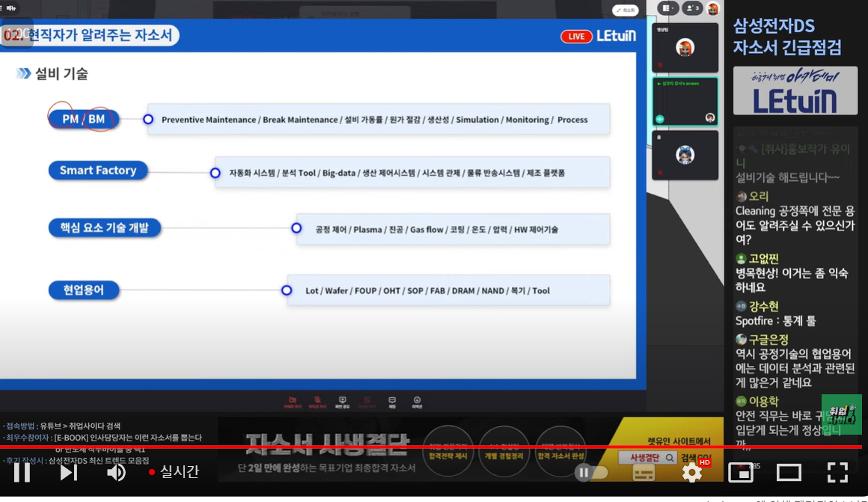Viewport: 868px width, 502px height.
Task: Click the circle marker on the PM / BM row
Action: tap(148, 119)
